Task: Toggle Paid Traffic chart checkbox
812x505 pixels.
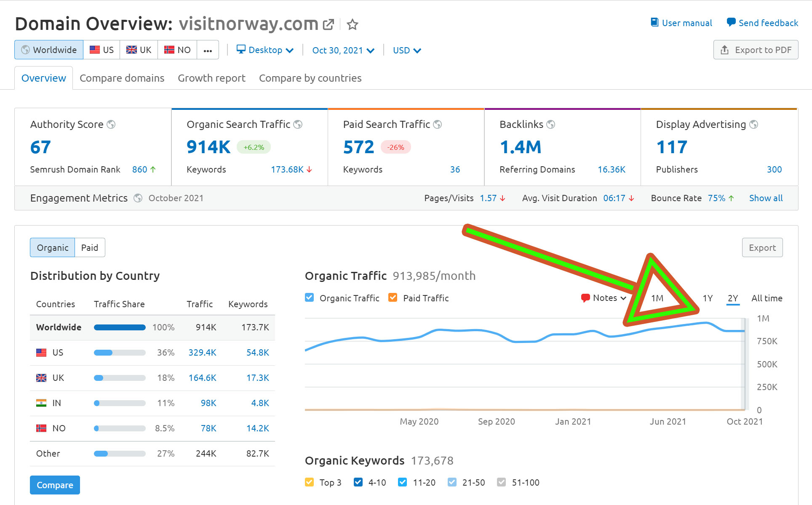Action: click(393, 298)
